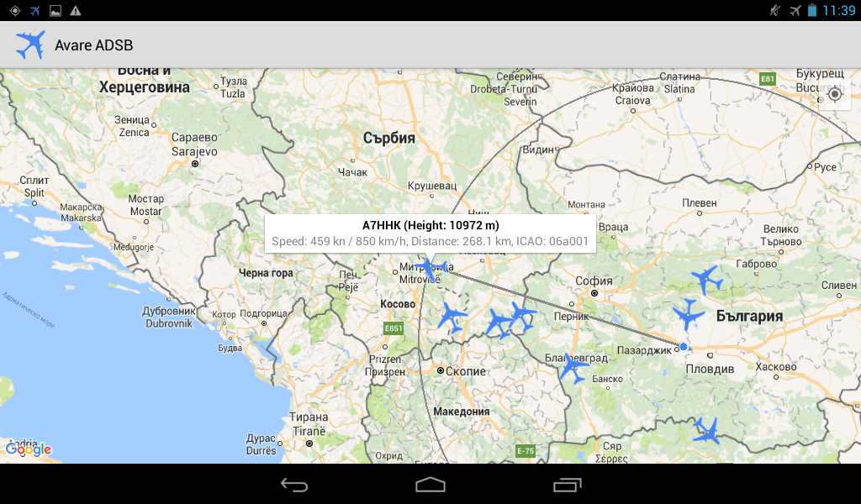Tap the Перник city label
Image resolution: width=861 pixels, height=504 pixels.
point(572,317)
